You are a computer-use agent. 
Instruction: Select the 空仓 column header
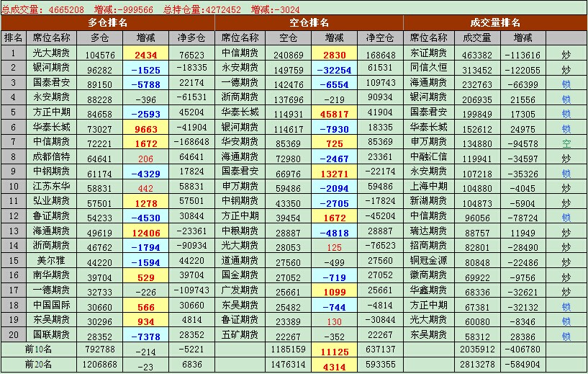(288, 38)
